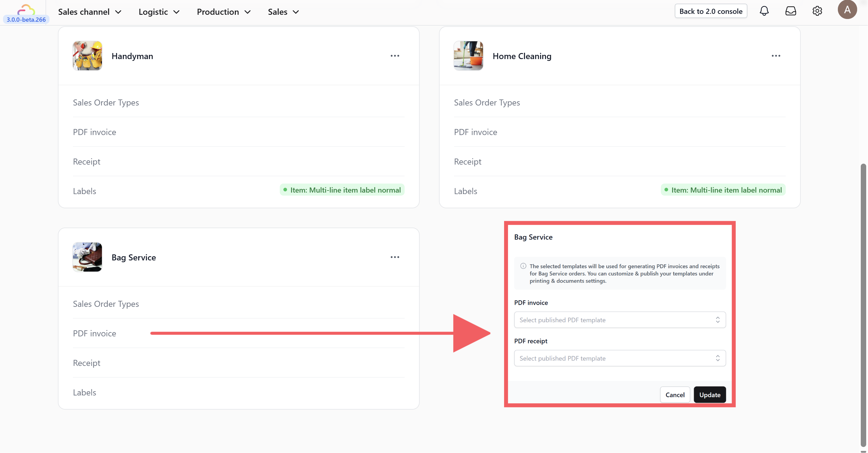868x453 pixels.
Task: Click the cloud logo at top left
Action: point(26,9)
